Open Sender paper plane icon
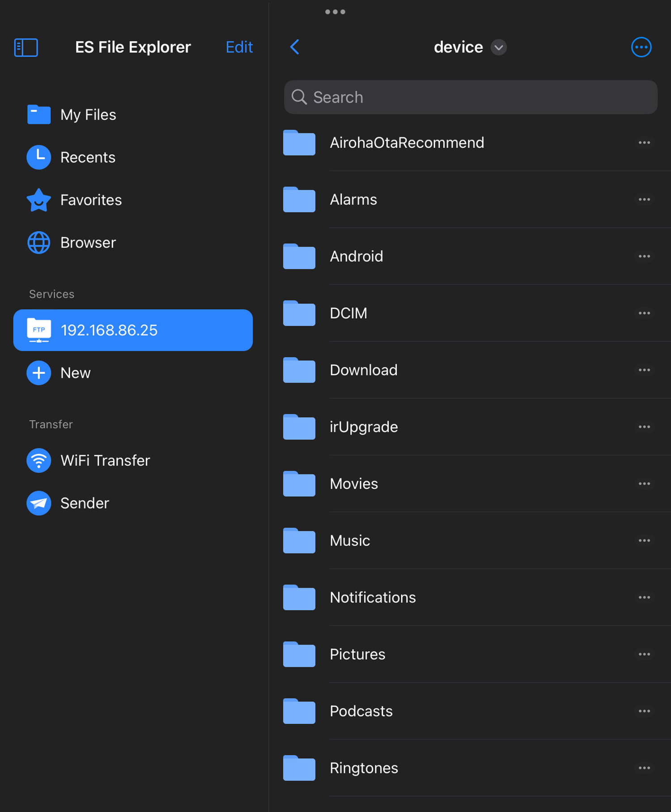The width and height of the screenshot is (671, 812). (x=39, y=503)
